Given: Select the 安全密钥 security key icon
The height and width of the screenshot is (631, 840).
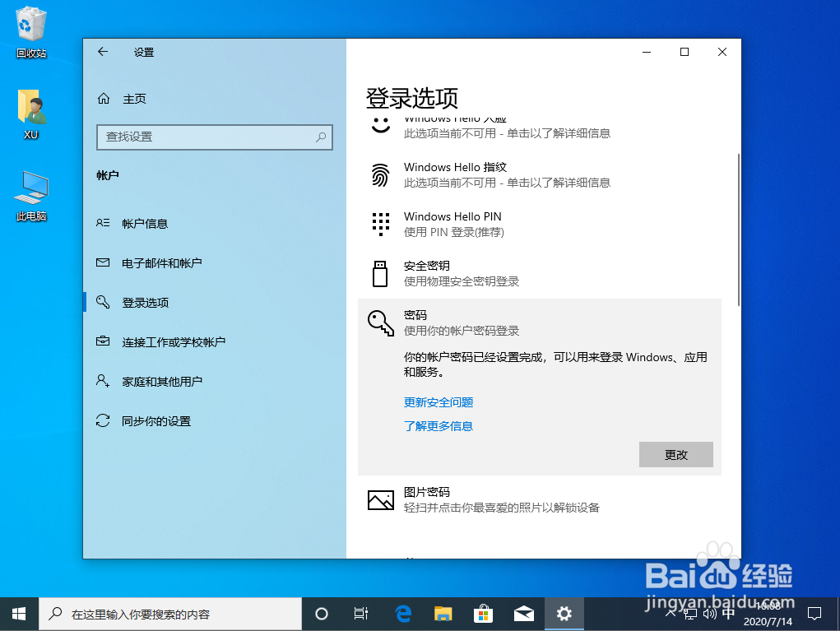Looking at the screenshot, I should 380,272.
